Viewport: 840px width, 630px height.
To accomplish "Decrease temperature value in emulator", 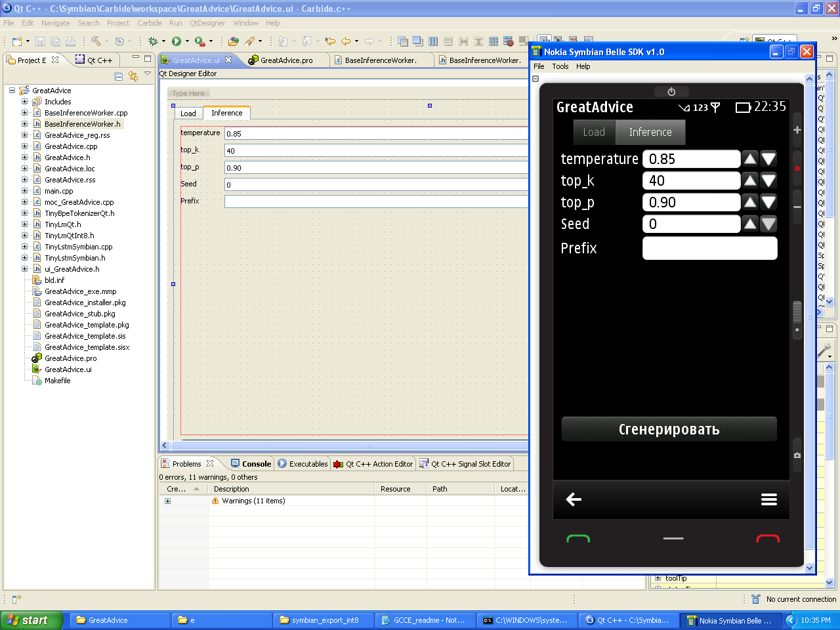I will [768, 159].
